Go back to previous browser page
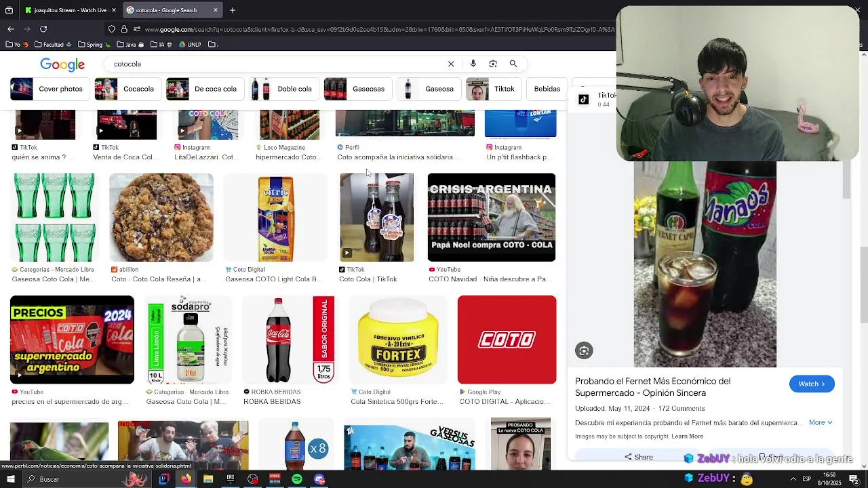Viewport: 868px width, 488px height. (x=11, y=29)
